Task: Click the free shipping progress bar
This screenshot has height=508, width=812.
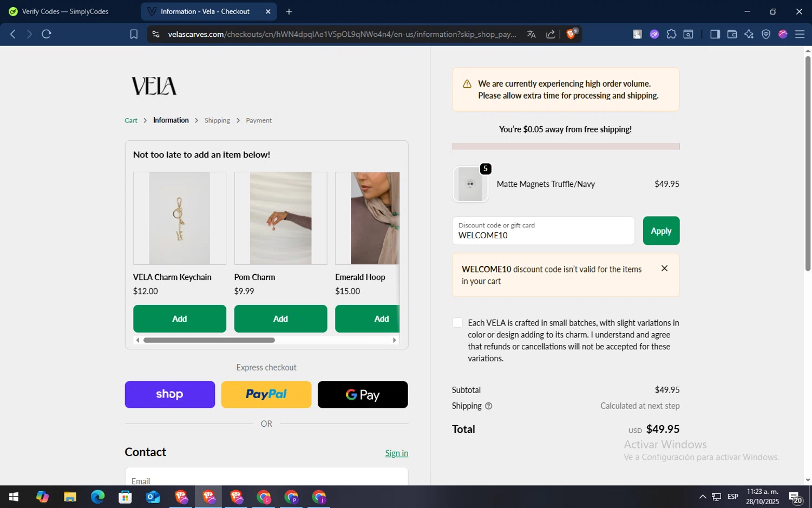Action: [566, 146]
